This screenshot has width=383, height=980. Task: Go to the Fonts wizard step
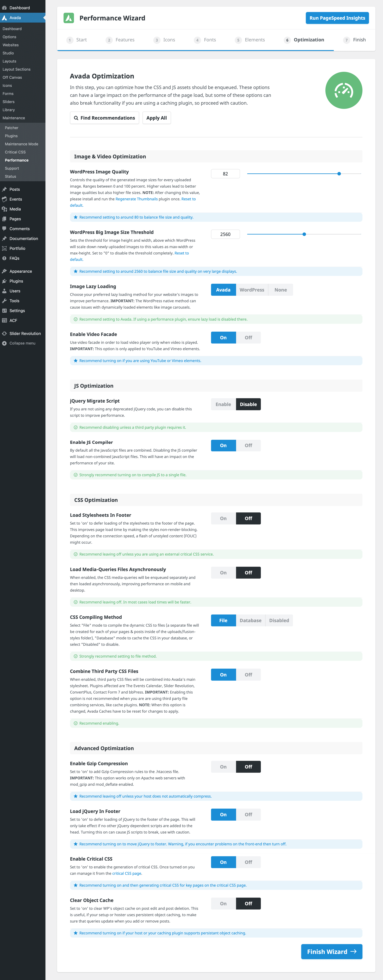205,40
